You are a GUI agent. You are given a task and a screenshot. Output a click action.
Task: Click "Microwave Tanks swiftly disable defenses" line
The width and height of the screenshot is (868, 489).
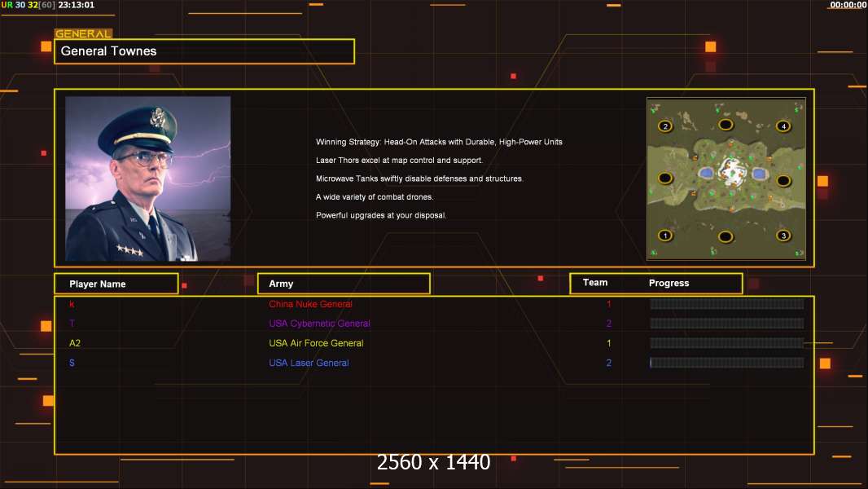419,178
